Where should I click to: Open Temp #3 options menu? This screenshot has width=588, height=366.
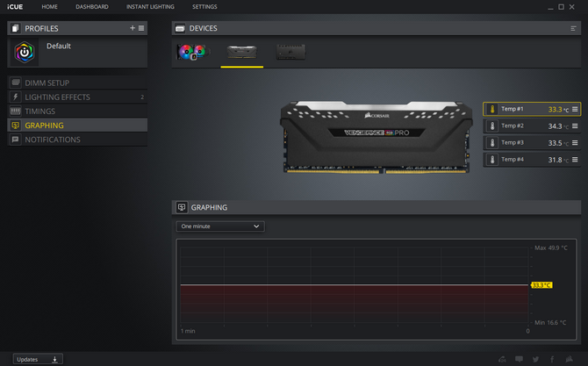click(x=575, y=143)
